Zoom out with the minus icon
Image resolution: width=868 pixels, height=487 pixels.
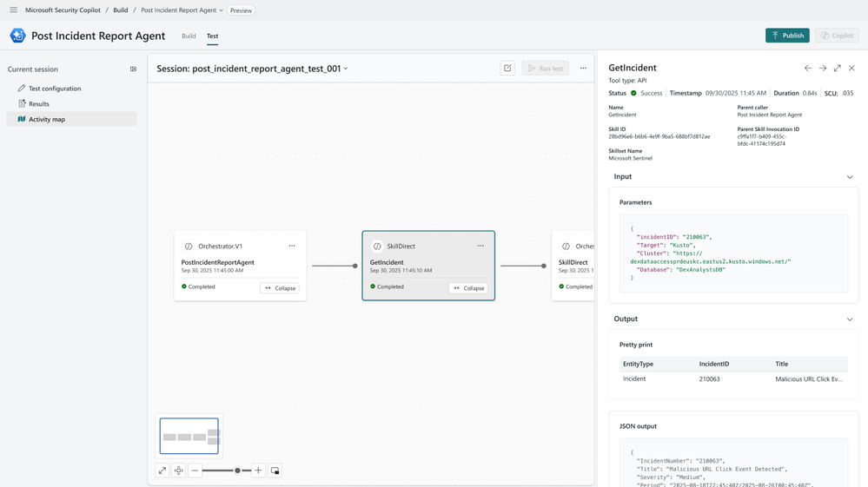[x=195, y=471]
